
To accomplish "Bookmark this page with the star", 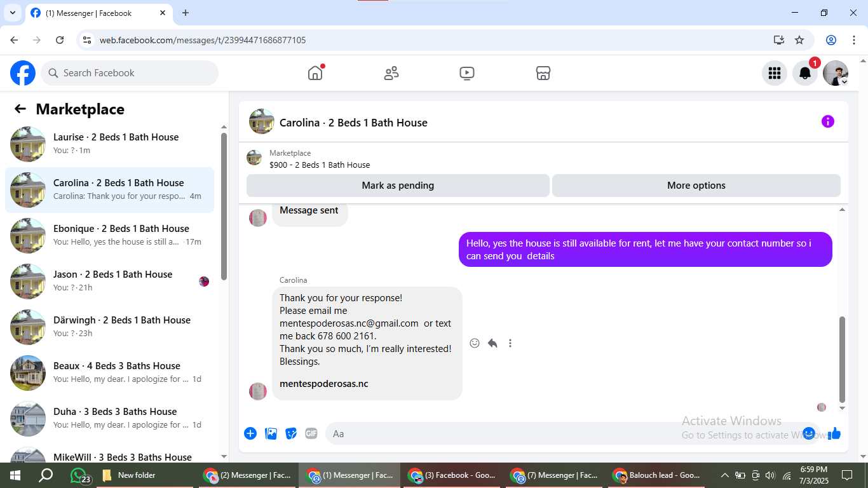I will pos(799,40).
